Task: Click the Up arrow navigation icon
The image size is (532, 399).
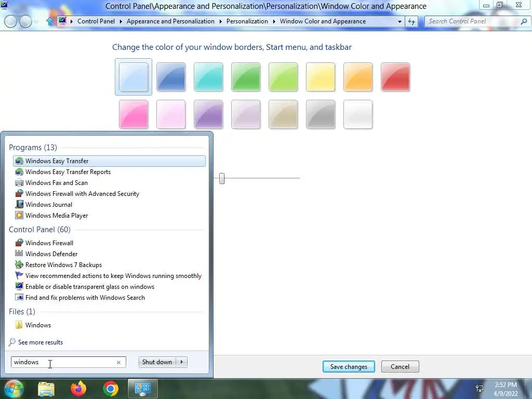Action: point(50,21)
